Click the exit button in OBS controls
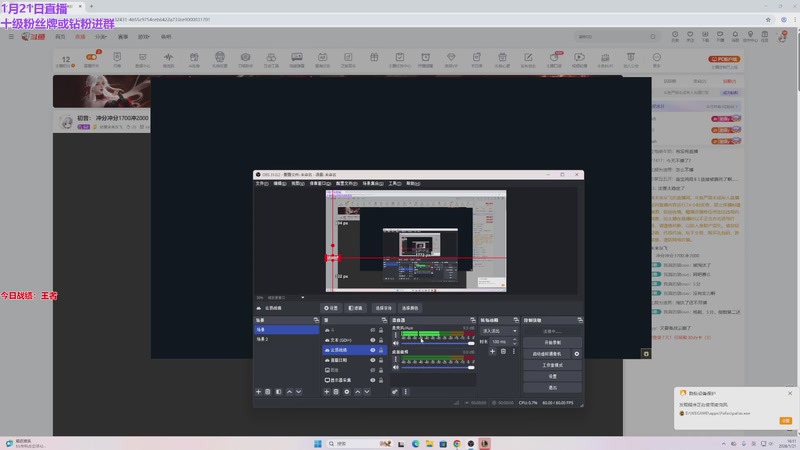This screenshot has width=800, height=450. coord(552,388)
